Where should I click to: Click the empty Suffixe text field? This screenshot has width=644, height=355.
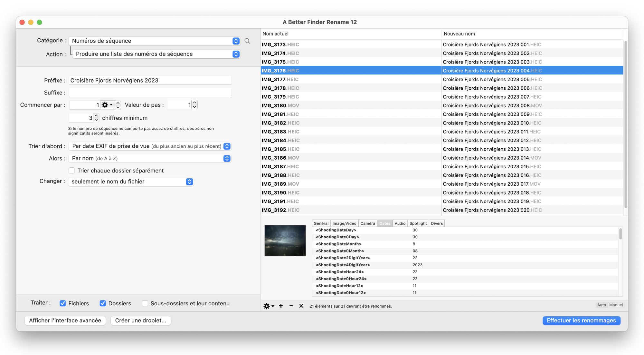[150, 93]
